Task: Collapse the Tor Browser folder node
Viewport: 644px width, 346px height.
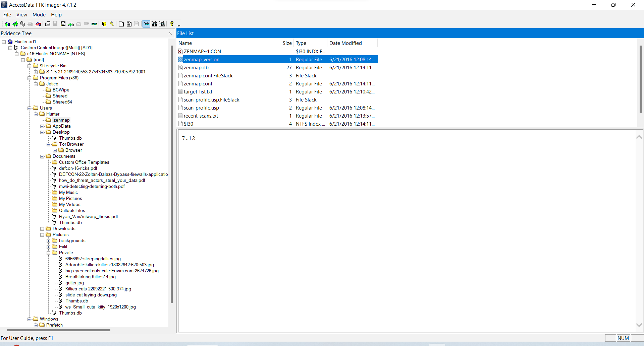Action: [x=49, y=144]
